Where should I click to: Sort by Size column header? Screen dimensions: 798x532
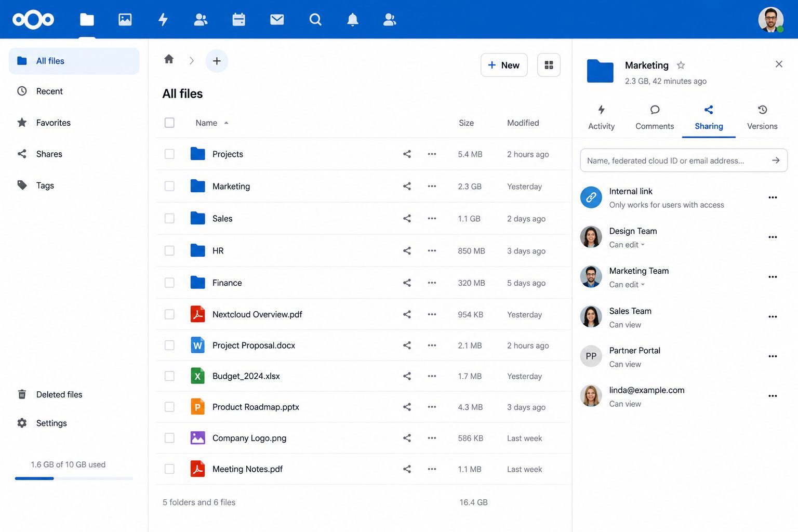[x=466, y=123]
